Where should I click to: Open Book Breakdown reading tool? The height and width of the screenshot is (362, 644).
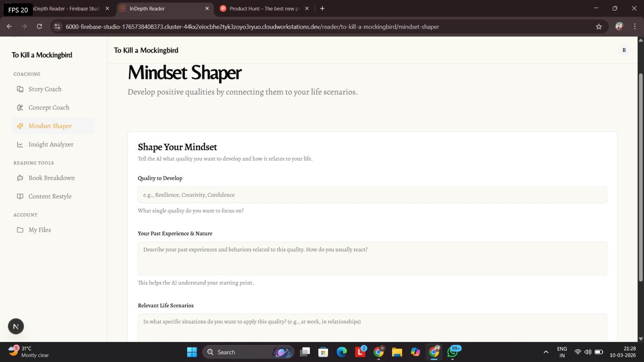52,177
